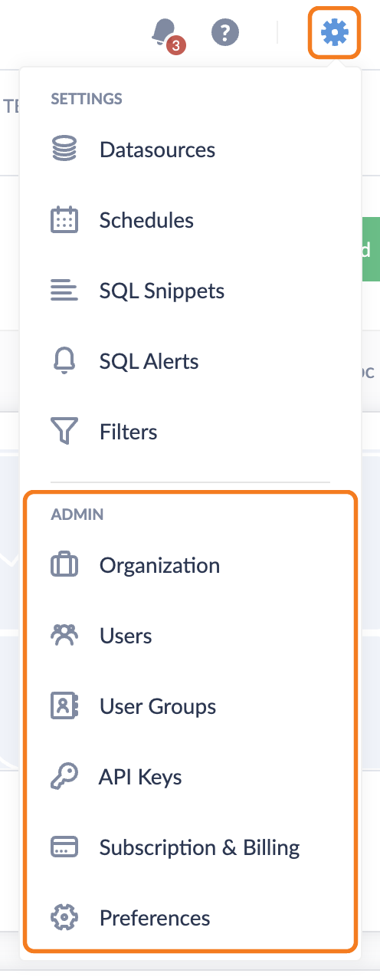Go to SQL Snippets
This screenshot has height=980, width=380.
190,291
